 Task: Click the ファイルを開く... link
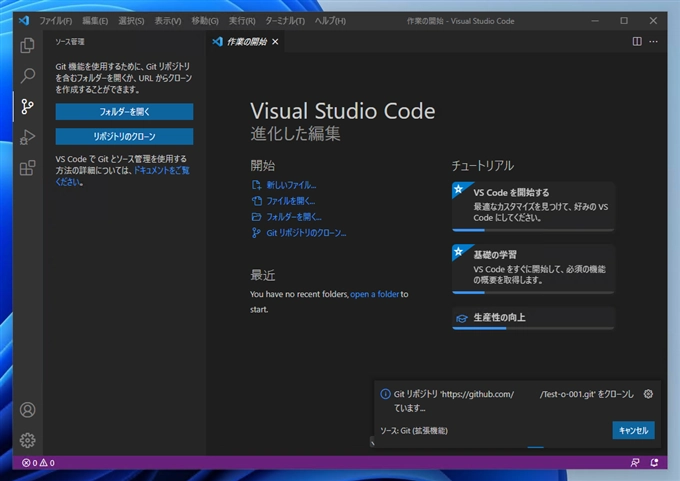coord(291,201)
